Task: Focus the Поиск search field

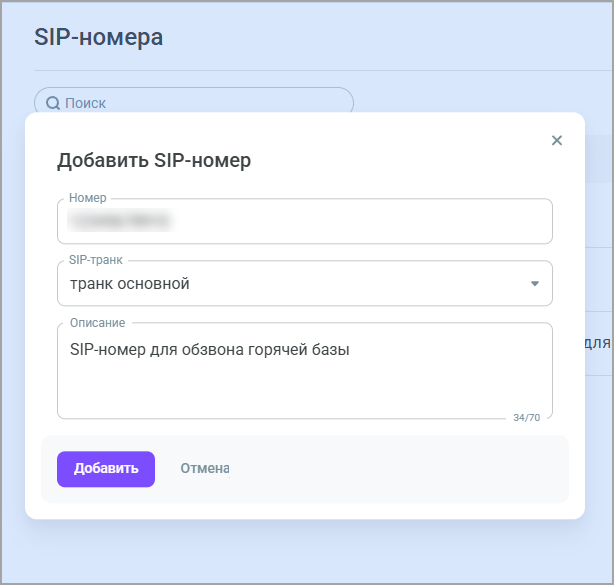Action: pyautogui.click(x=194, y=103)
